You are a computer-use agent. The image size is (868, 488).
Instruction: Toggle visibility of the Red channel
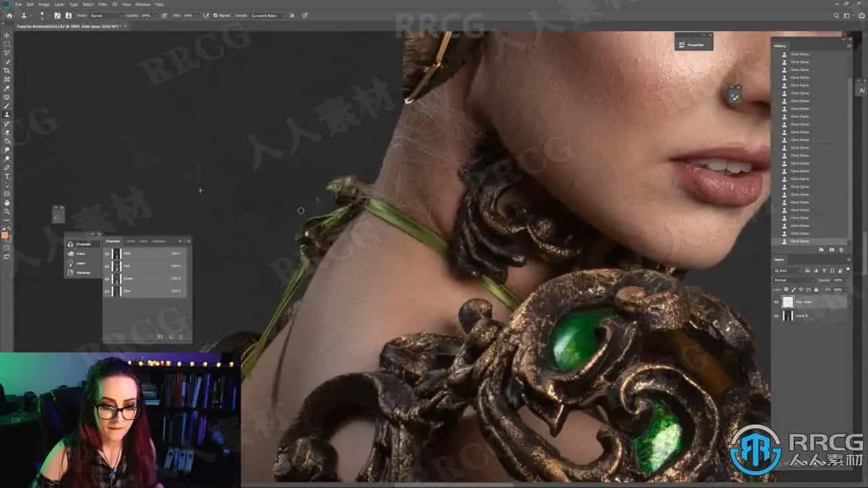(x=106, y=266)
